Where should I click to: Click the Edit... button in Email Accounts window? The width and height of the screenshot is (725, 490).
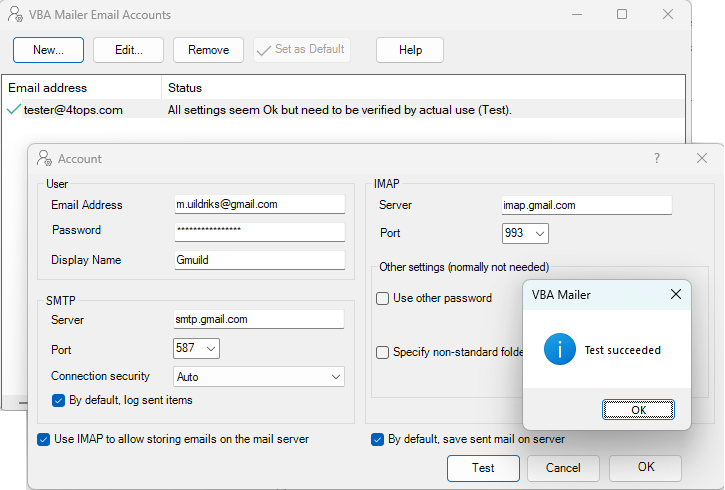[129, 50]
